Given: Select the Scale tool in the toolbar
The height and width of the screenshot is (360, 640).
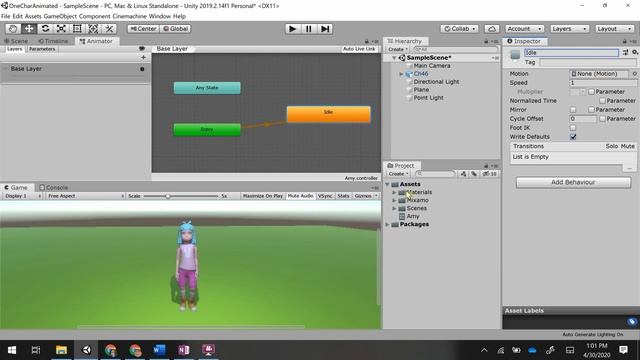Looking at the screenshot, I should [61, 29].
